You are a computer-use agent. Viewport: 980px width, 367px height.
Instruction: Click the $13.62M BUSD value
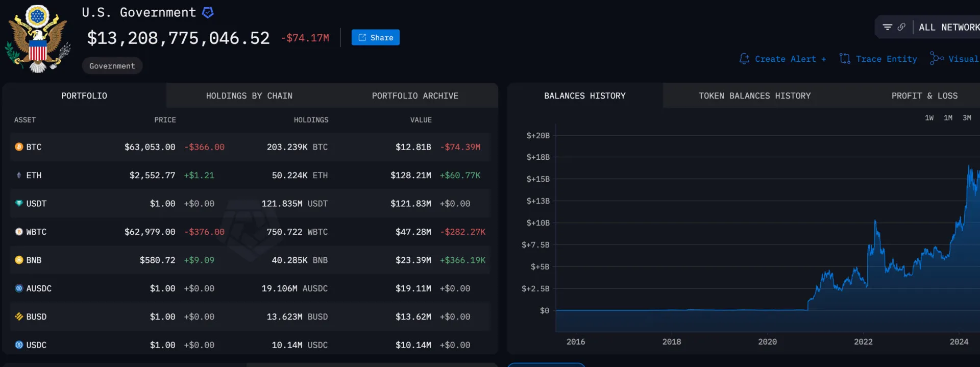413,316
